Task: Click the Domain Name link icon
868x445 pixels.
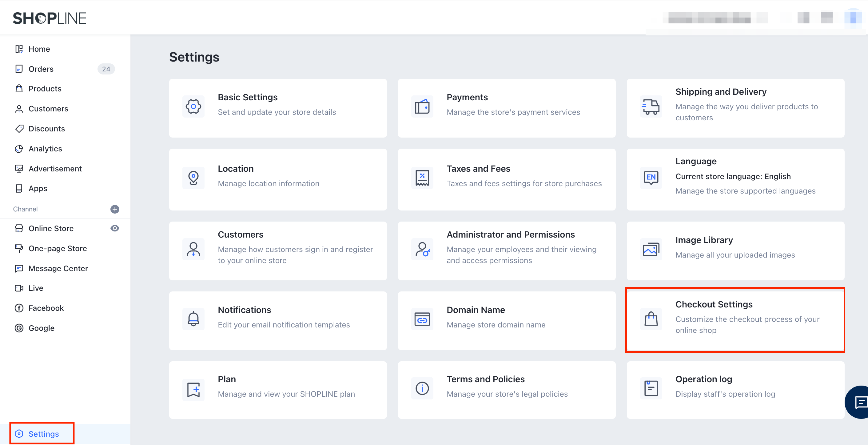Action: pos(422,319)
